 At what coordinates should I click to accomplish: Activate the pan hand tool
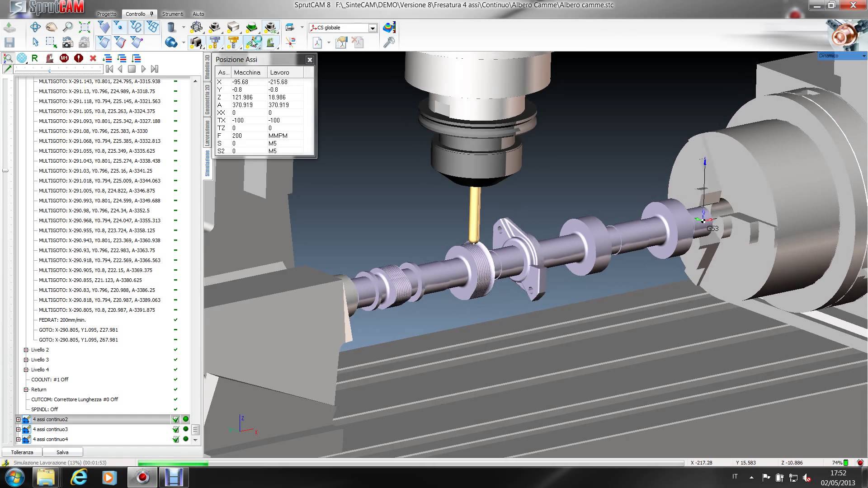point(52,27)
